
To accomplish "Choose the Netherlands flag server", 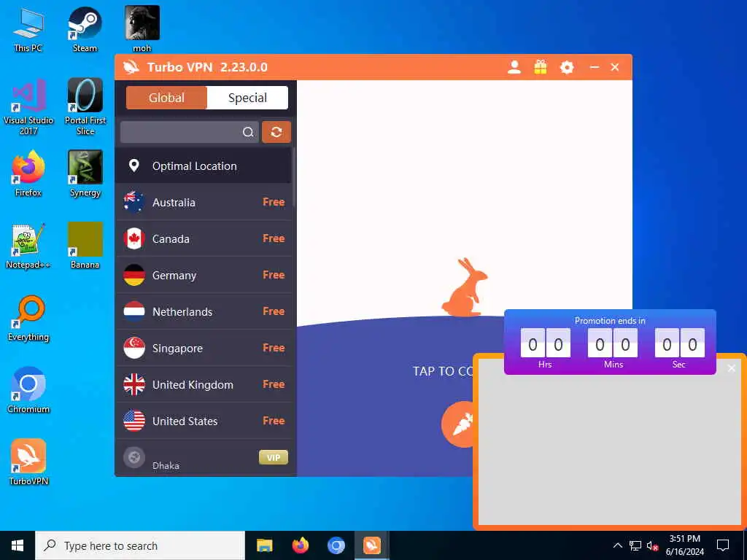I will point(203,311).
